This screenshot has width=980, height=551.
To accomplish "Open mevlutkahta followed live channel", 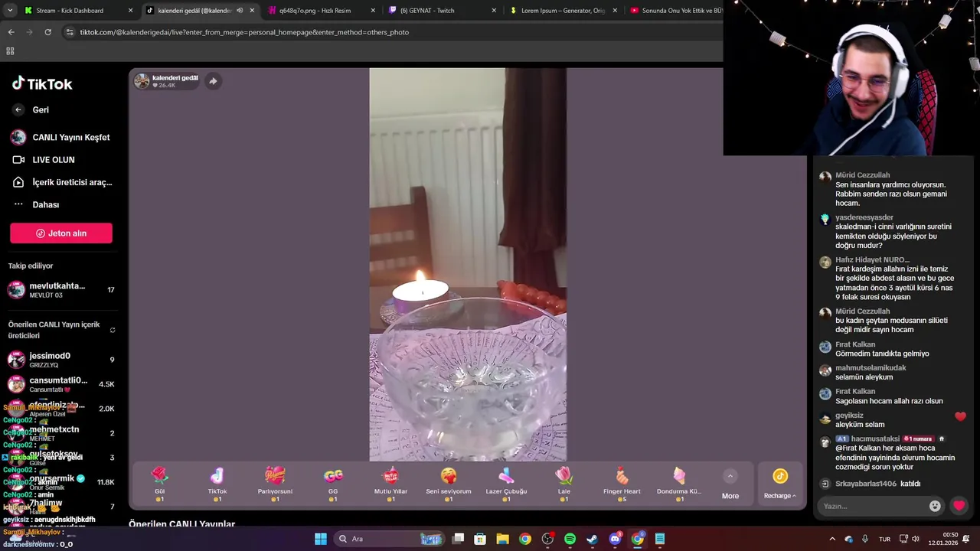I will coord(61,290).
